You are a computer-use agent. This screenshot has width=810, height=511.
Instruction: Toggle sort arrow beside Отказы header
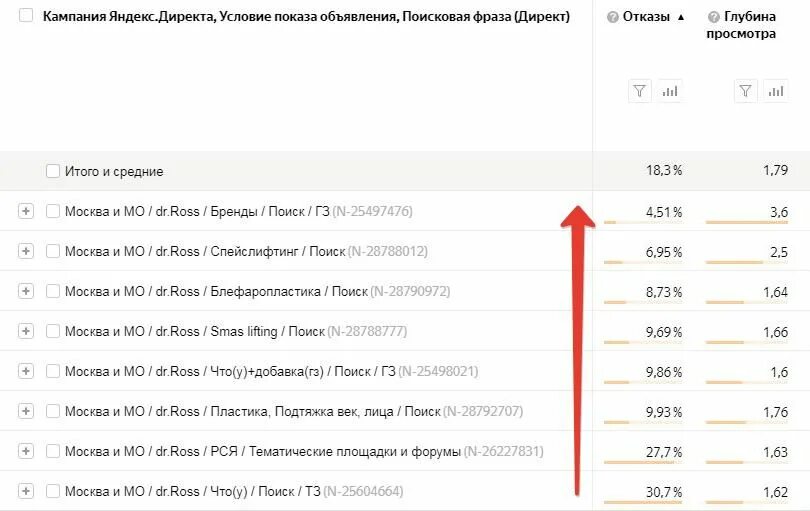click(x=681, y=18)
